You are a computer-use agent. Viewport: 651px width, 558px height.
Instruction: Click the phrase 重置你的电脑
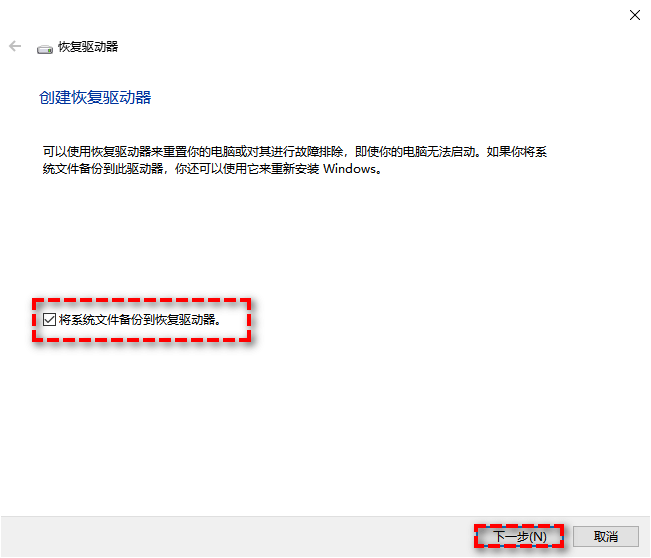[199, 152]
